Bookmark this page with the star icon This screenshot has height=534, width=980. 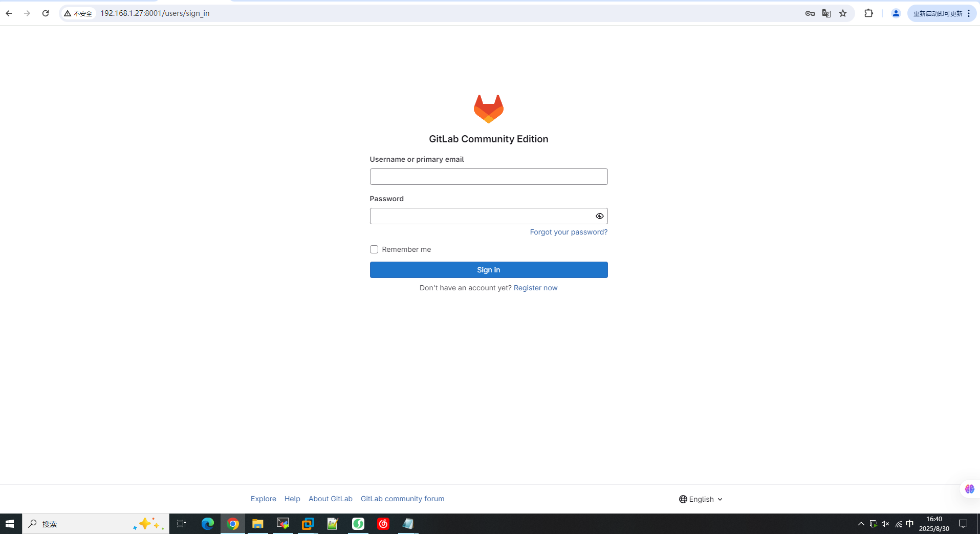point(843,13)
